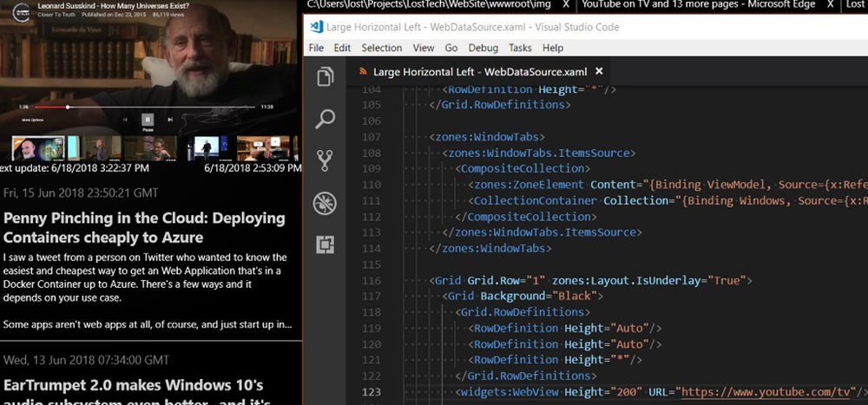Click line number 116 in the gutter
Viewport: 868px width, 405px height.
coord(371,280)
